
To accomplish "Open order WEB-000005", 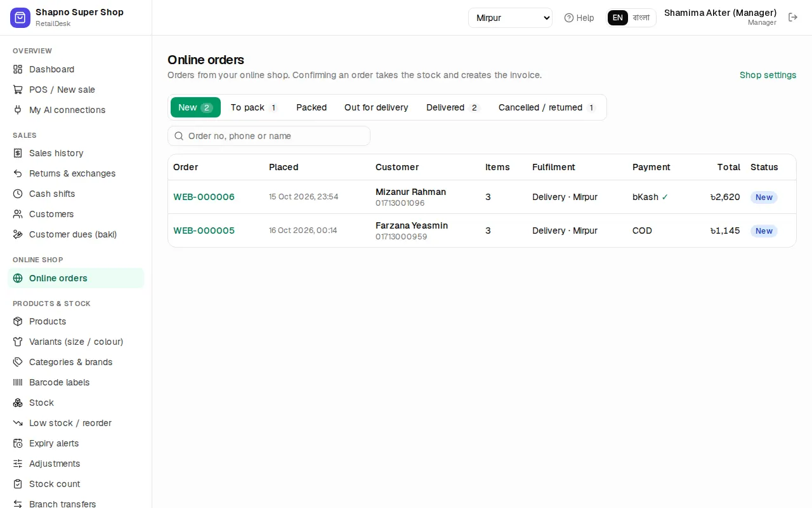I will pyautogui.click(x=204, y=231).
